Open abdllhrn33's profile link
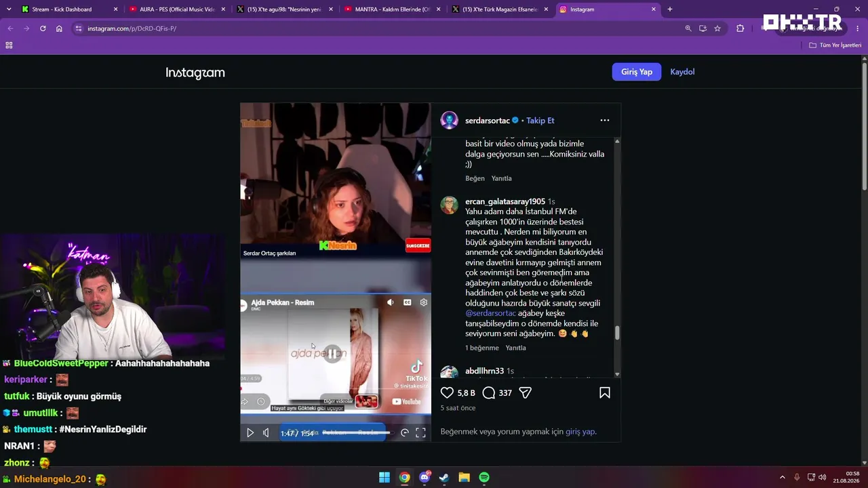The image size is (868, 488). pos(484,371)
